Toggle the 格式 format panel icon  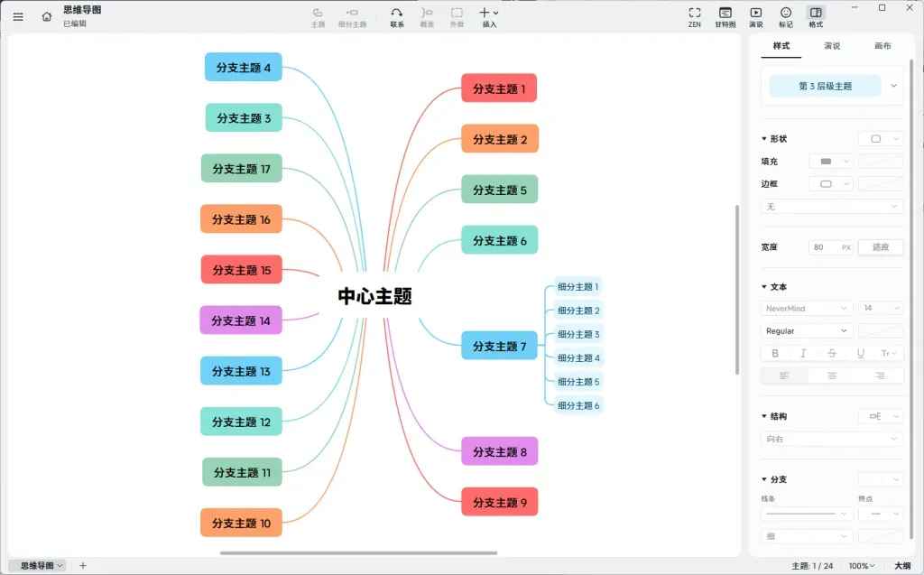[816, 13]
